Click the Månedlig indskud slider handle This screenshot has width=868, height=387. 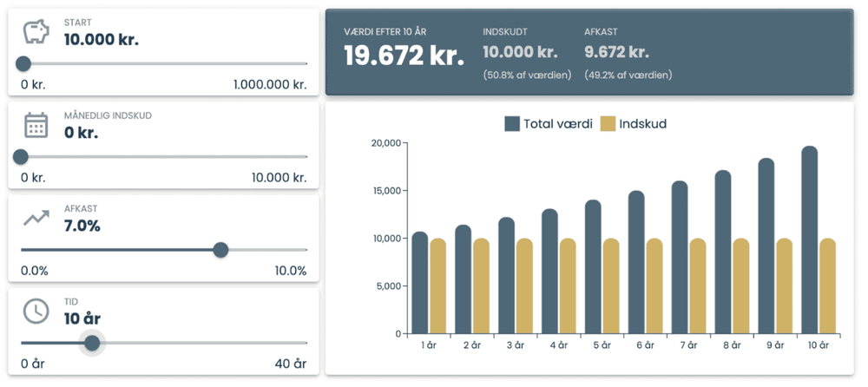point(21,157)
